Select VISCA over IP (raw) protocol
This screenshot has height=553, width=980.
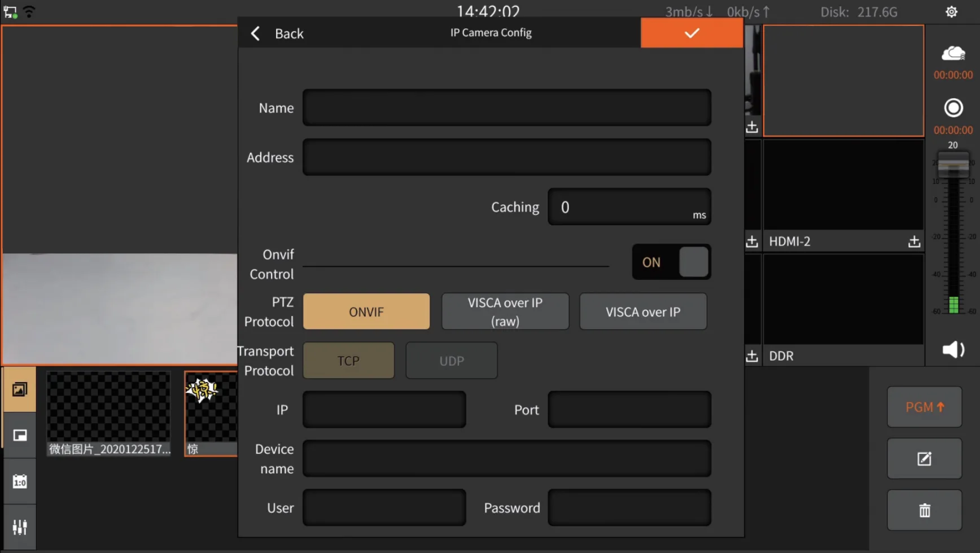505,311
